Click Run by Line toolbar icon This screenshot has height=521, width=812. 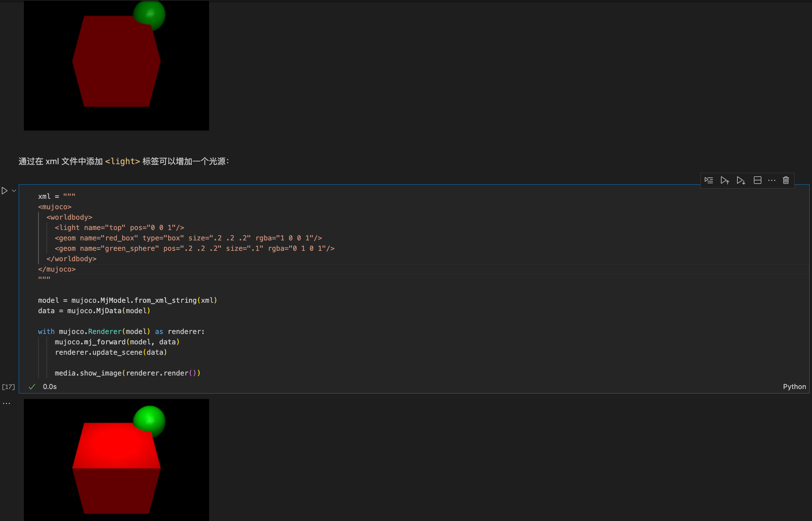709,180
